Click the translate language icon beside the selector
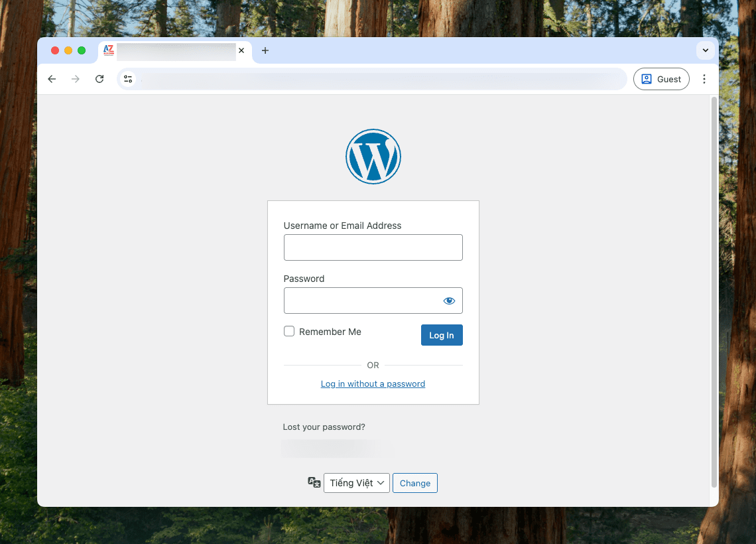 (314, 482)
